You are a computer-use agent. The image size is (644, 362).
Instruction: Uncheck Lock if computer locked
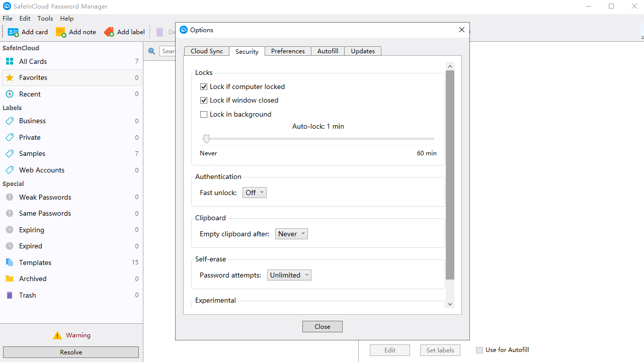(204, 86)
